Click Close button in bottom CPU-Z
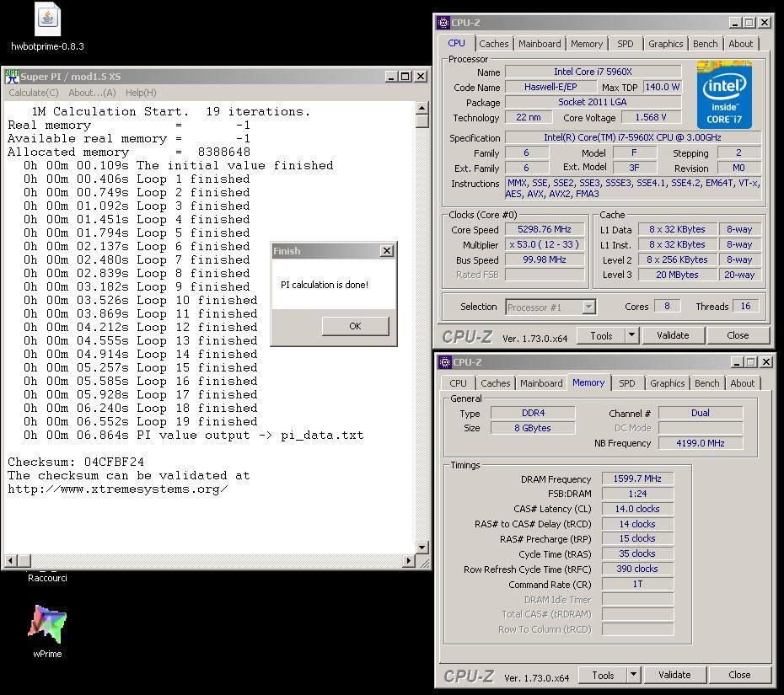Image resolution: width=784 pixels, height=695 pixels. [x=739, y=675]
